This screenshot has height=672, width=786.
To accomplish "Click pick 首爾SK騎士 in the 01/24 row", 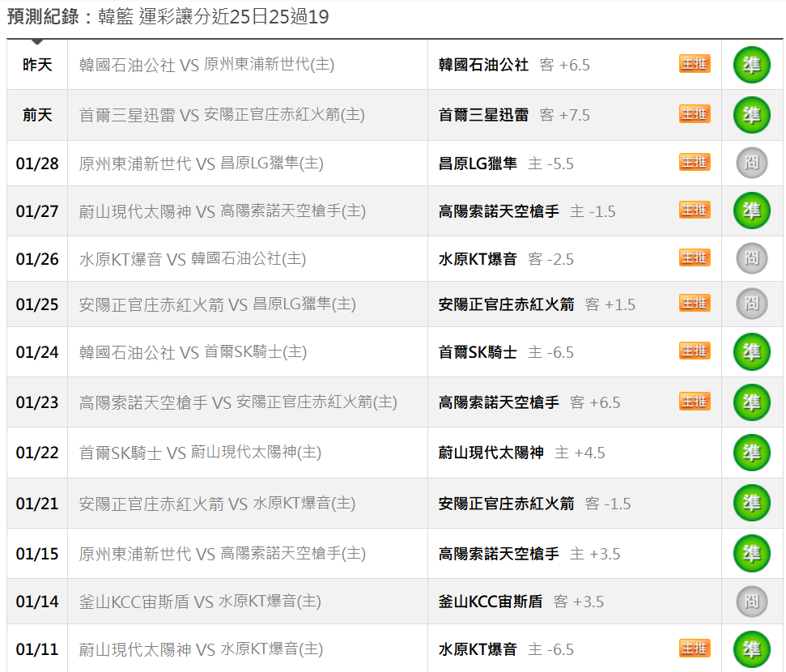I will pyautogui.click(x=478, y=352).
